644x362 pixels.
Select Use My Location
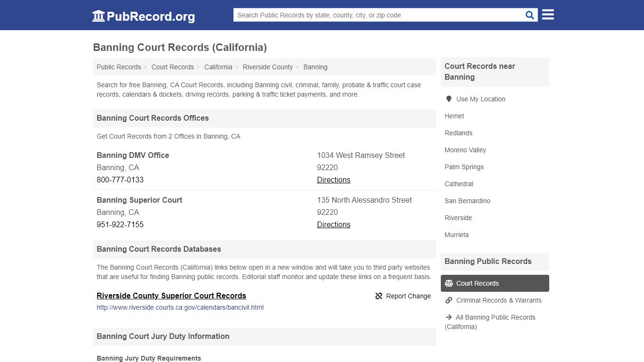click(481, 99)
